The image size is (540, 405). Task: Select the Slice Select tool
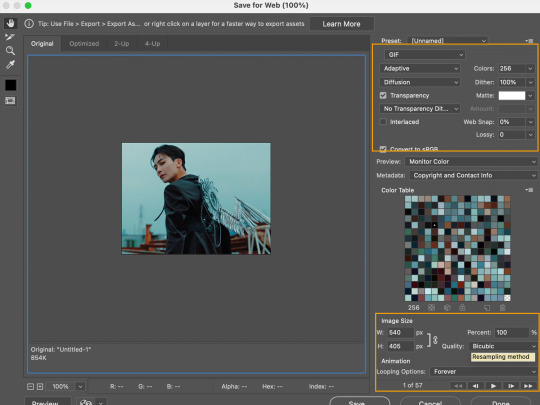pos(10,37)
